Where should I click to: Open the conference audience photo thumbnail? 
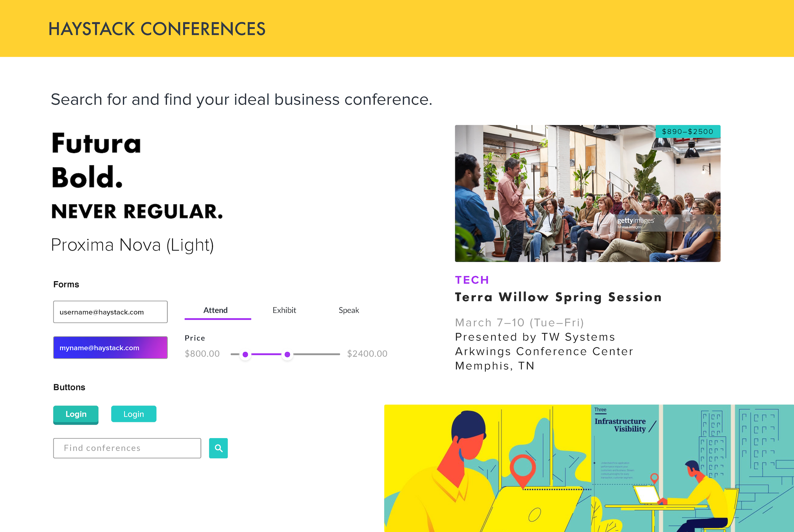tap(588, 193)
